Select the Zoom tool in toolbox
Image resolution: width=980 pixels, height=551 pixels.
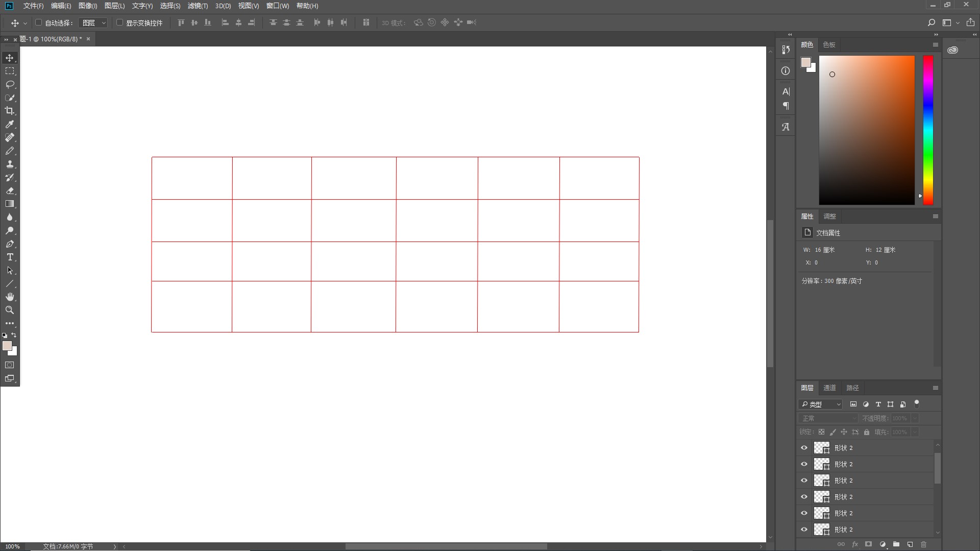tap(10, 310)
